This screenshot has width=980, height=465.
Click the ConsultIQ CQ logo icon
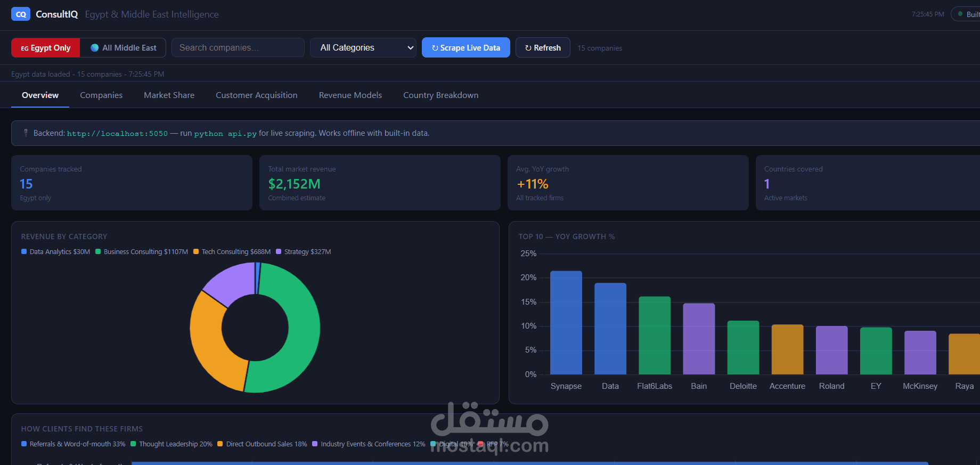tap(21, 14)
